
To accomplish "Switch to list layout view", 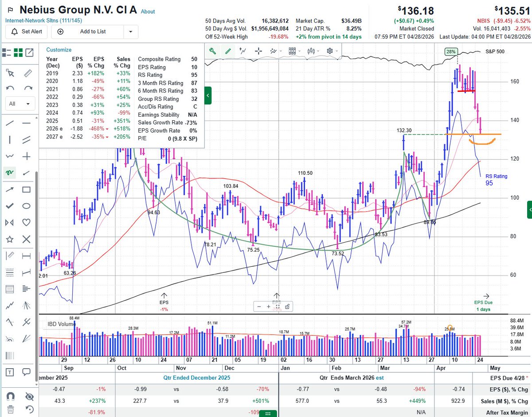I will tap(6, 53).
